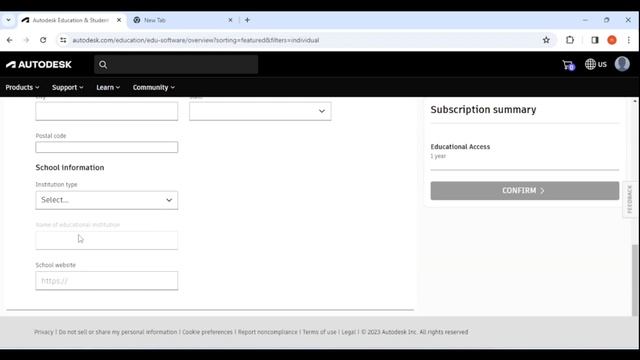The image size is (640, 360).
Task: Open the Chrome profile orange icon
Action: click(x=612, y=40)
